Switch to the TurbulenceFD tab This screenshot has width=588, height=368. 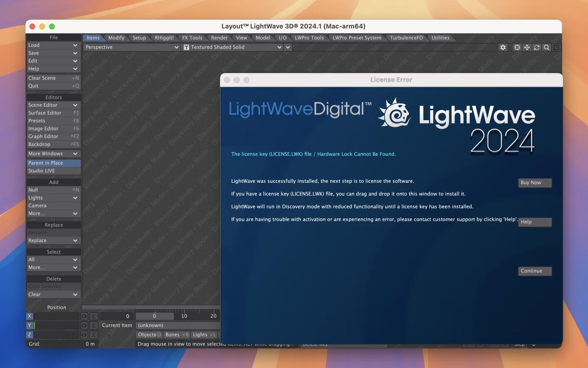click(x=406, y=38)
